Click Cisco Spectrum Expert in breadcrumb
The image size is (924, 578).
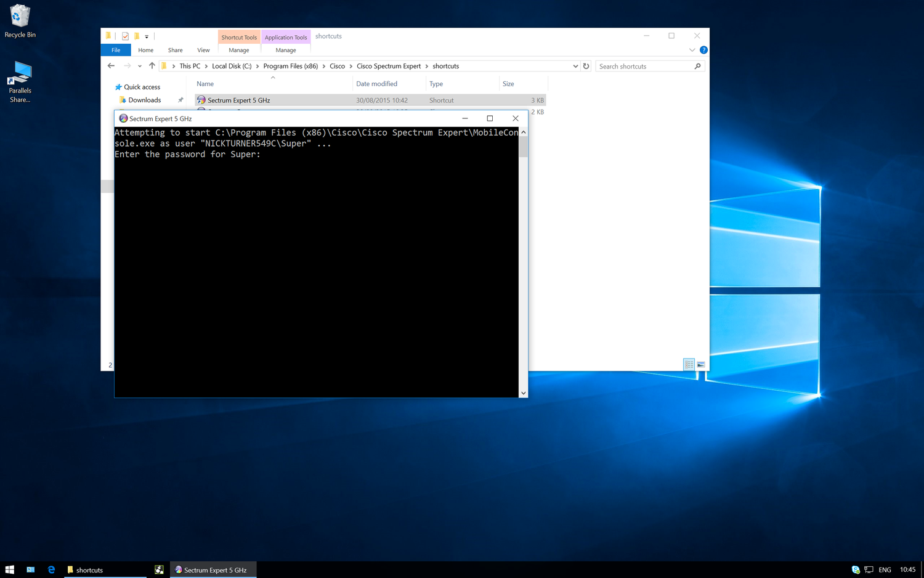[x=389, y=66]
